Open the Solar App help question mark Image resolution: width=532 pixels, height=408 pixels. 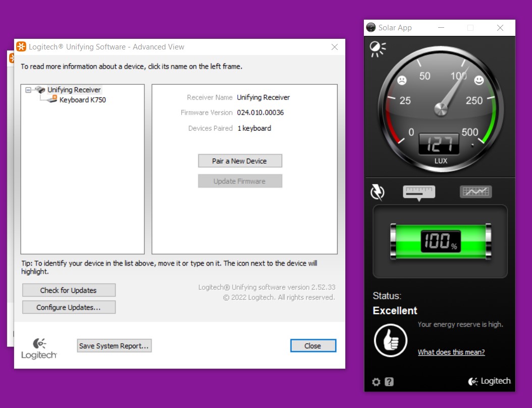point(389,382)
